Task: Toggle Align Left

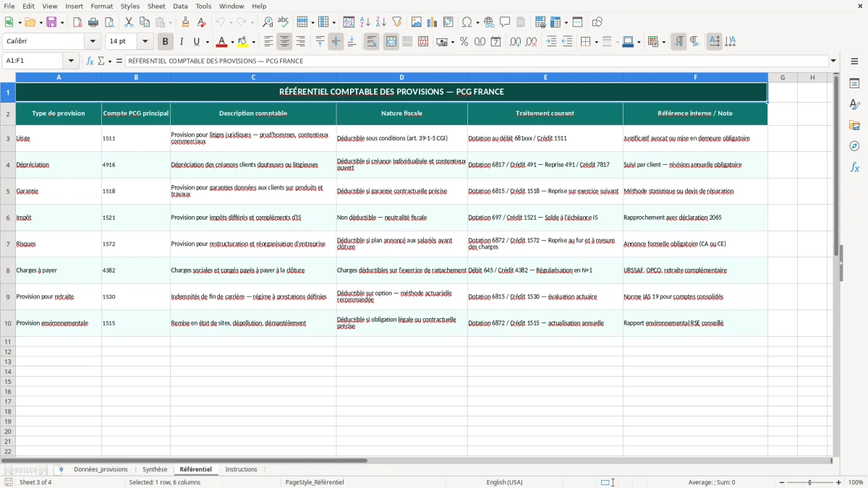Action: pyautogui.click(x=269, y=42)
